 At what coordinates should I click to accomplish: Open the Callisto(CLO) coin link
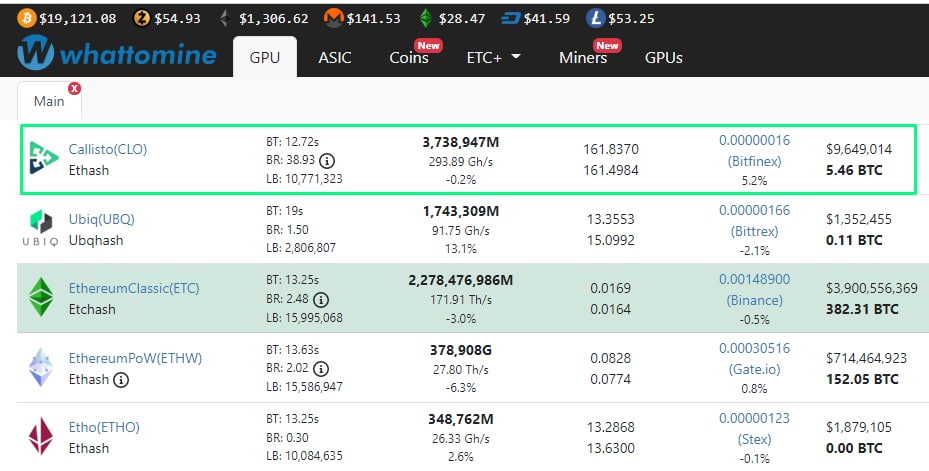pyautogui.click(x=108, y=149)
